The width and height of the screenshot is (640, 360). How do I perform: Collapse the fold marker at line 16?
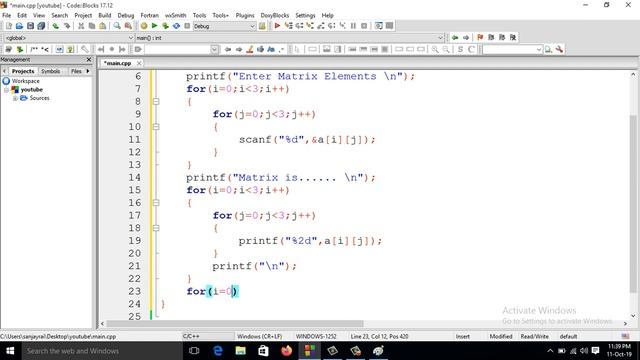click(x=156, y=202)
